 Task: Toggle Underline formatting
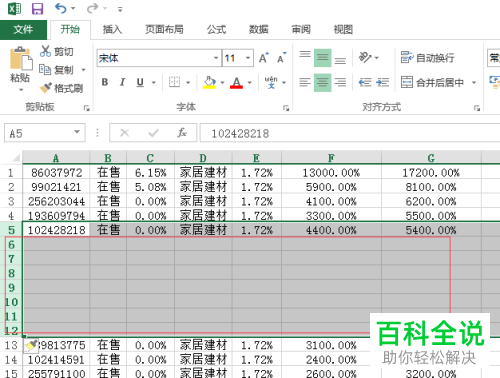click(x=140, y=82)
